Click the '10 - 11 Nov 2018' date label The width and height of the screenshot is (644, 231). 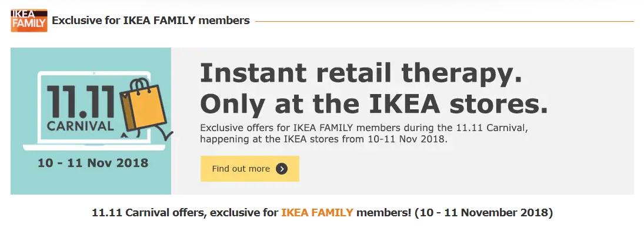point(93,163)
